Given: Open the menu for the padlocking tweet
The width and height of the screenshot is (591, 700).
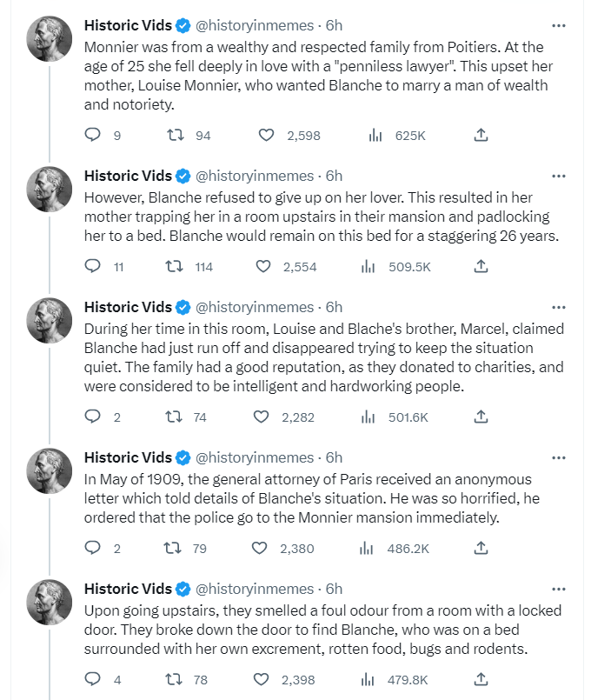Looking at the screenshot, I should pos(559,176).
